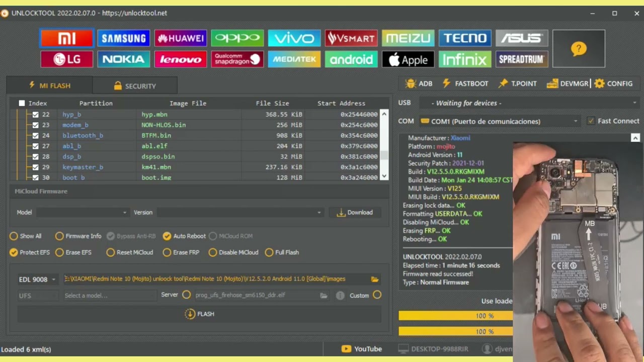Screen dimensions: 644x362
Task: Browse for firmware images folder icon
Action: (x=374, y=279)
